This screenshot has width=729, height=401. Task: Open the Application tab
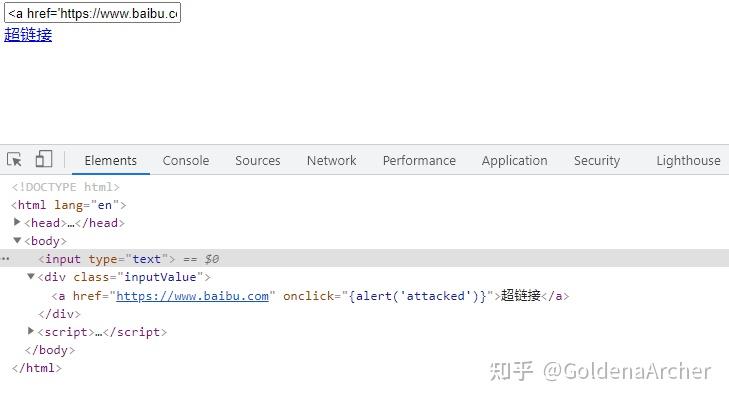coord(514,161)
